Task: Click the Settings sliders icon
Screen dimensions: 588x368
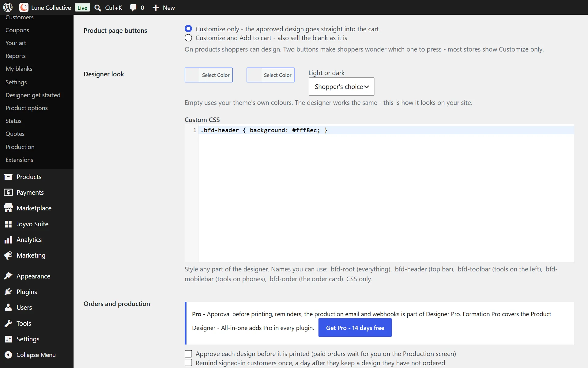Action: pyautogui.click(x=8, y=339)
